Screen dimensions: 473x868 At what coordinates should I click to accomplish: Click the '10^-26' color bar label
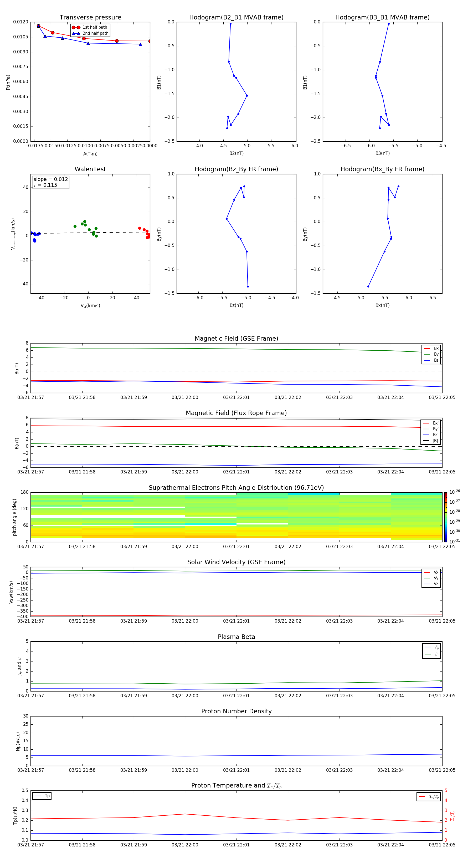(455, 492)
